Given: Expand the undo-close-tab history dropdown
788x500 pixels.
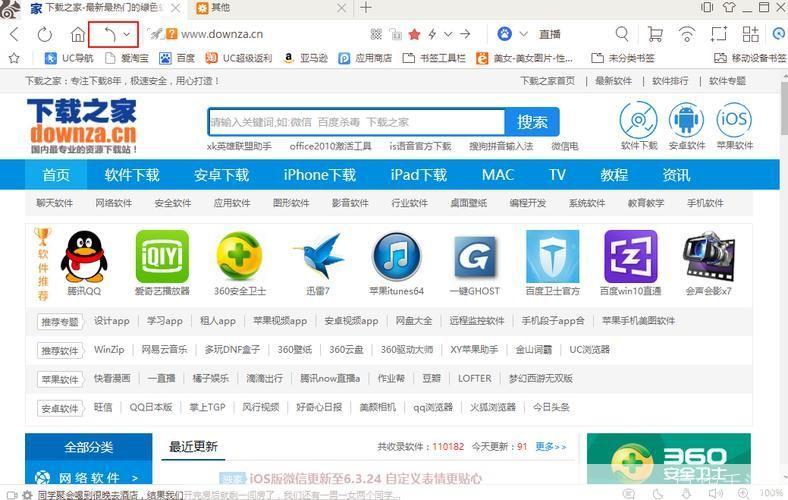Looking at the screenshot, I should click(x=127, y=34).
